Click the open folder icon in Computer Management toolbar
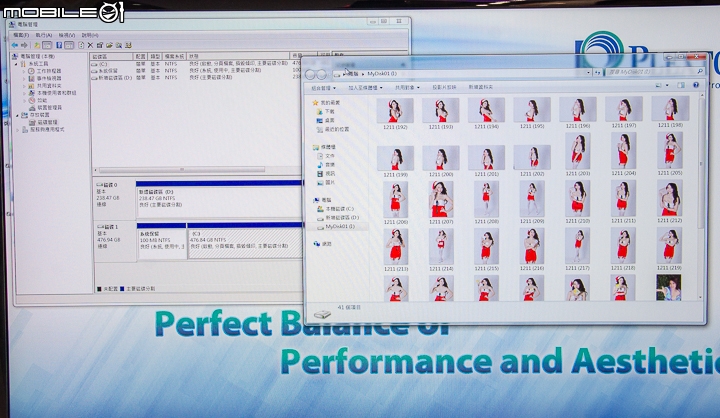Screen dimensions: 720x418 [109, 45]
